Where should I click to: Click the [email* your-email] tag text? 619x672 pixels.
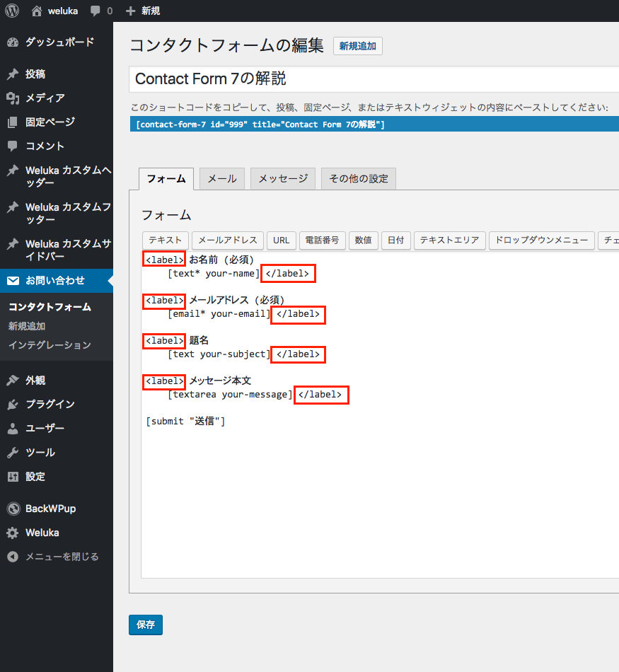coord(219,313)
